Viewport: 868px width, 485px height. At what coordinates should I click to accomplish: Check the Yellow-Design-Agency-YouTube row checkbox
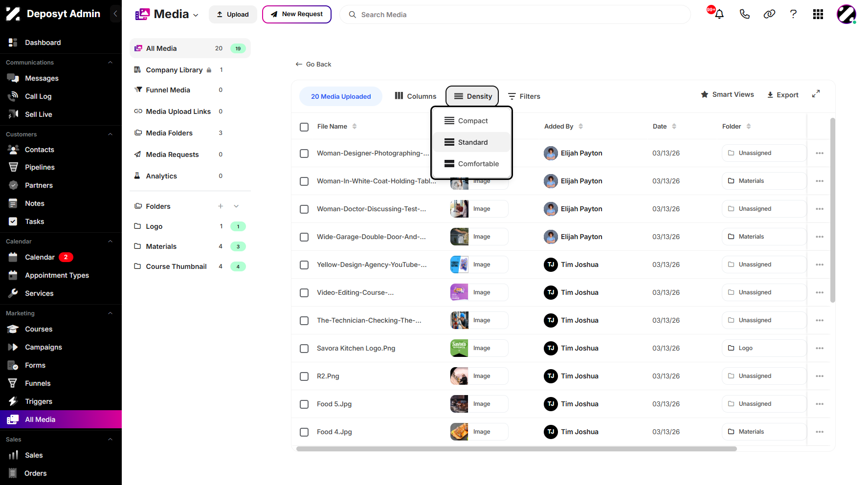pos(304,265)
